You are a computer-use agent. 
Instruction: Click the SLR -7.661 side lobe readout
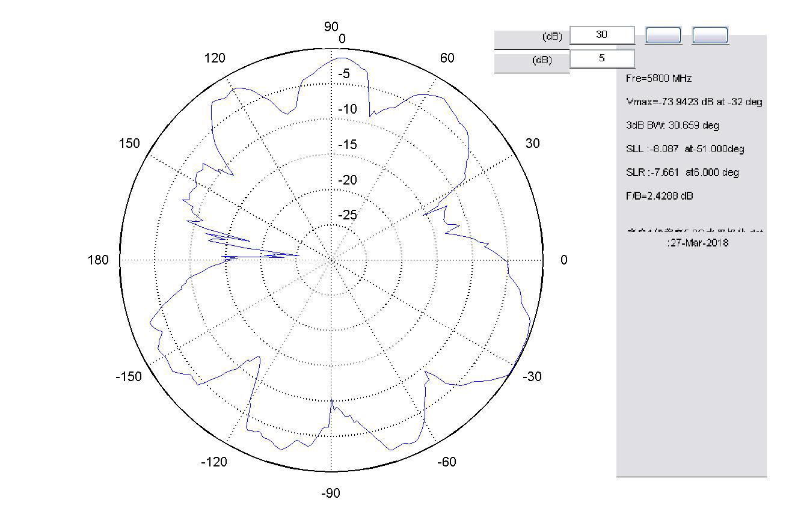coord(682,173)
